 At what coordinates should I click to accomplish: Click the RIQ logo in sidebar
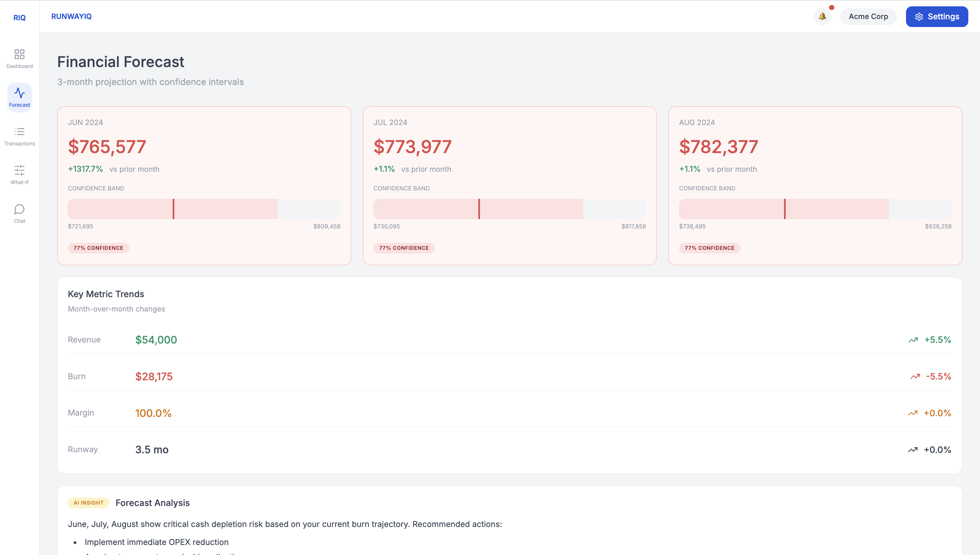(x=19, y=18)
